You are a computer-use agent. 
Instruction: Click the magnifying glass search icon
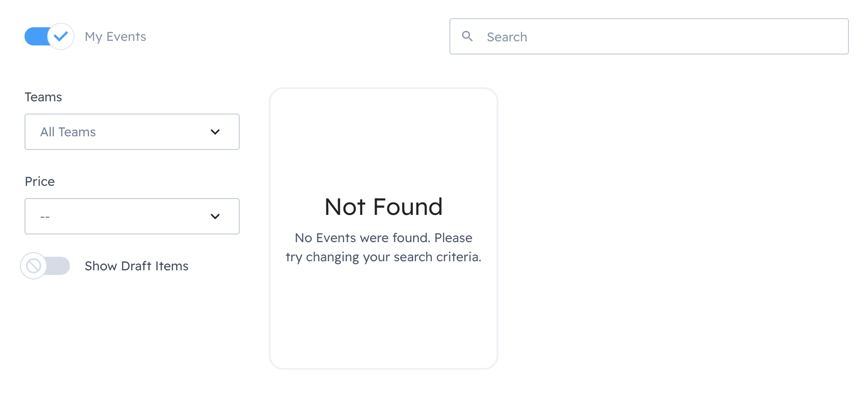pyautogui.click(x=467, y=36)
